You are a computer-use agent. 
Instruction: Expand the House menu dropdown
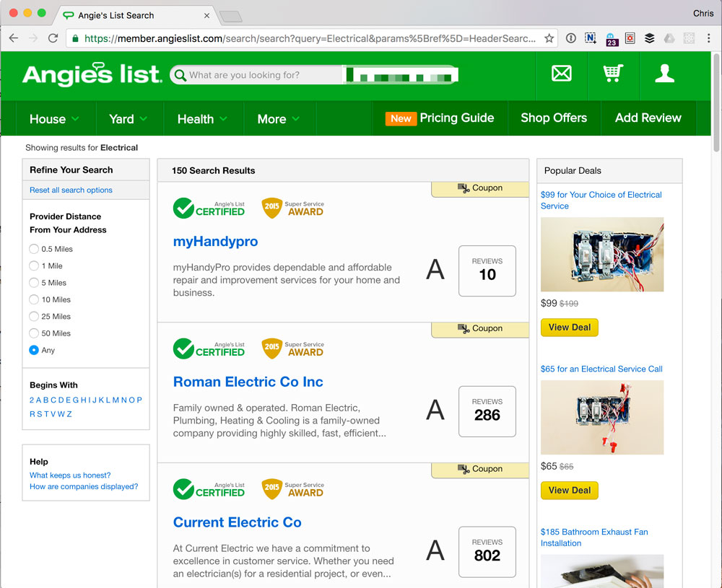coord(56,119)
